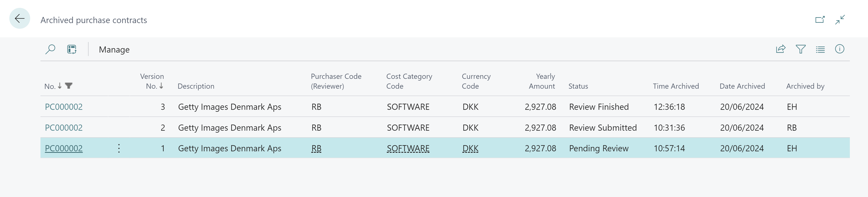Open PC000002 link in version 3 row

pyautogui.click(x=64, y=107)
